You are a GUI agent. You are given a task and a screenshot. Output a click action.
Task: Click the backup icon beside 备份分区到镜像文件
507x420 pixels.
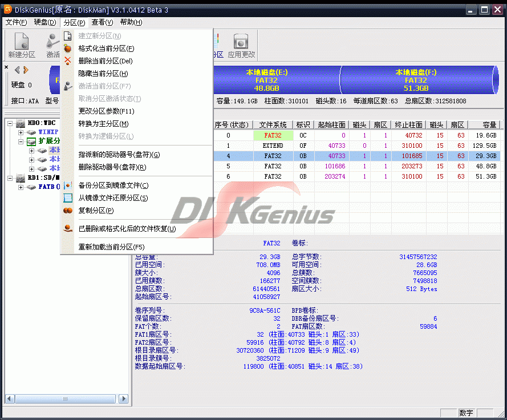pos(67,185)
